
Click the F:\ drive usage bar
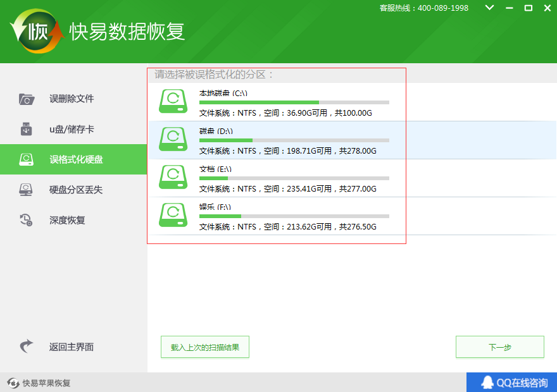pyautogui.click(x=294, y=216)
